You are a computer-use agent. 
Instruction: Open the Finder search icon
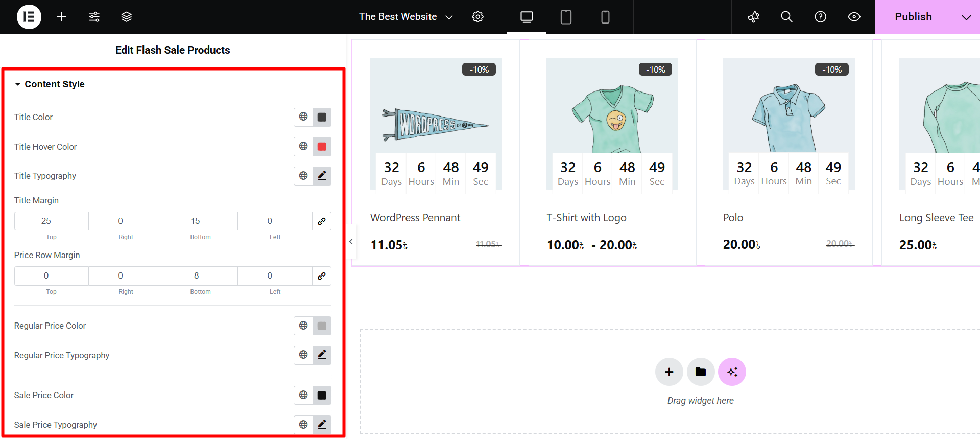787,17
